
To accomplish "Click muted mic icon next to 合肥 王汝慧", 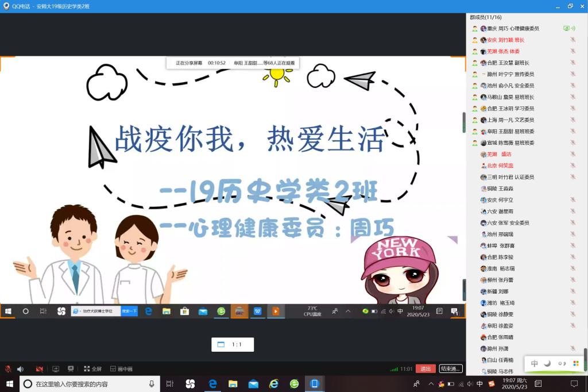I will (572, 63).
